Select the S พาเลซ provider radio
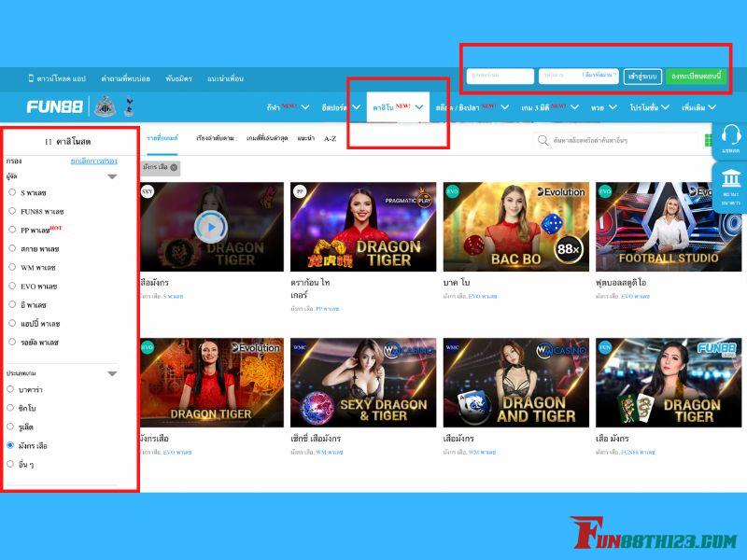Screen dimensions: 747x560 point(12,192)
